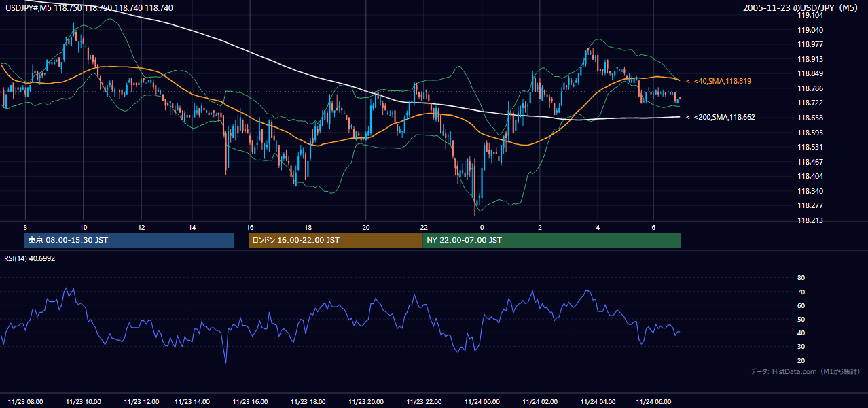Click price axis label 118.786
This screenshot has height=408, width=868.
(x=810, y=88)
